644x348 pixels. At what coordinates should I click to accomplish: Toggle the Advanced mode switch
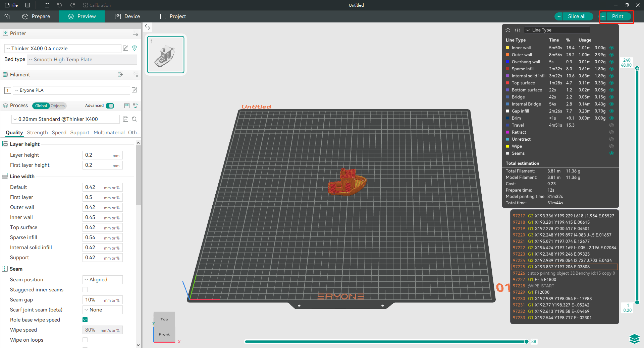coord(110,106)
